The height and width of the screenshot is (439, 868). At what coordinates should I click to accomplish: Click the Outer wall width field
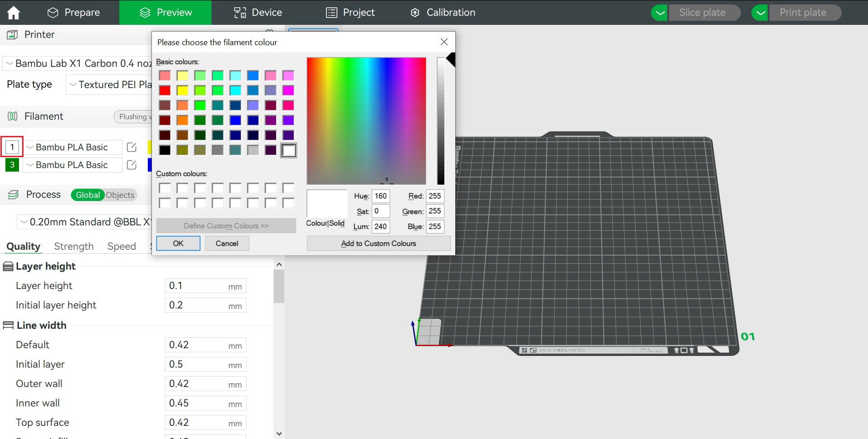coord(206,384)
